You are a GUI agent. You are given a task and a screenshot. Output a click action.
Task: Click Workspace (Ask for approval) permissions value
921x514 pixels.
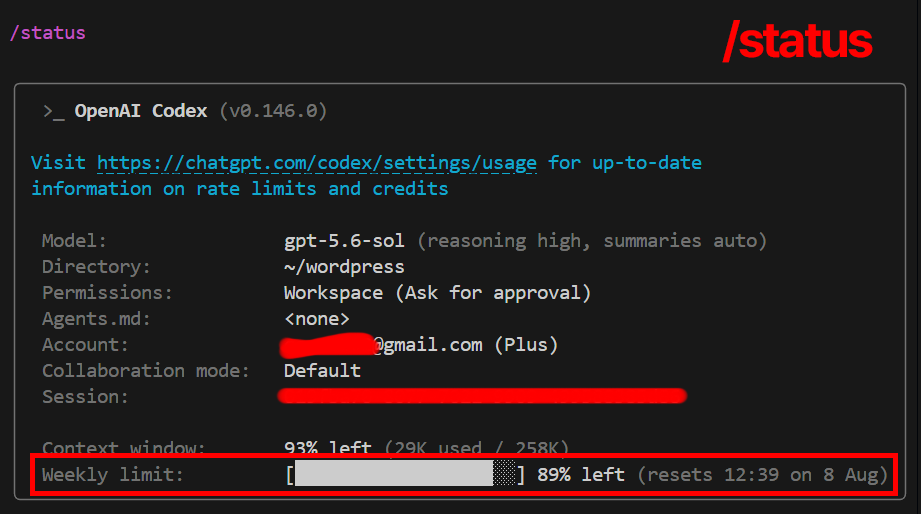438,293
